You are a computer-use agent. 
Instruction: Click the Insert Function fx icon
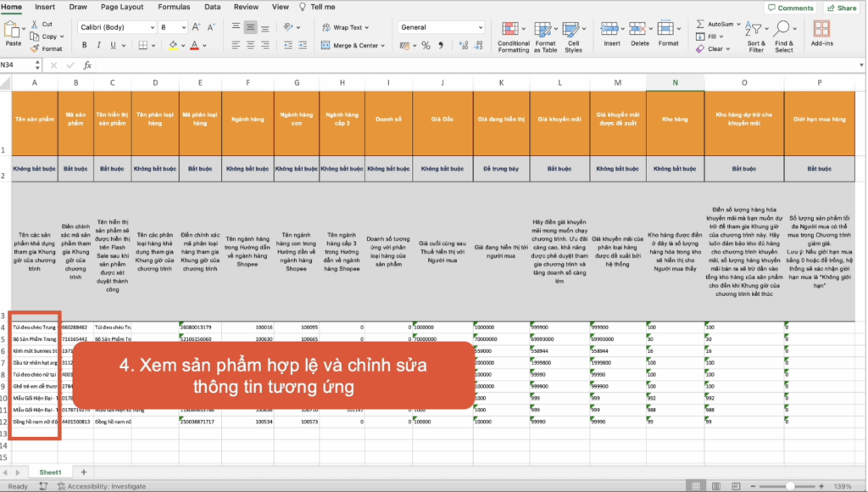(89, 64)
